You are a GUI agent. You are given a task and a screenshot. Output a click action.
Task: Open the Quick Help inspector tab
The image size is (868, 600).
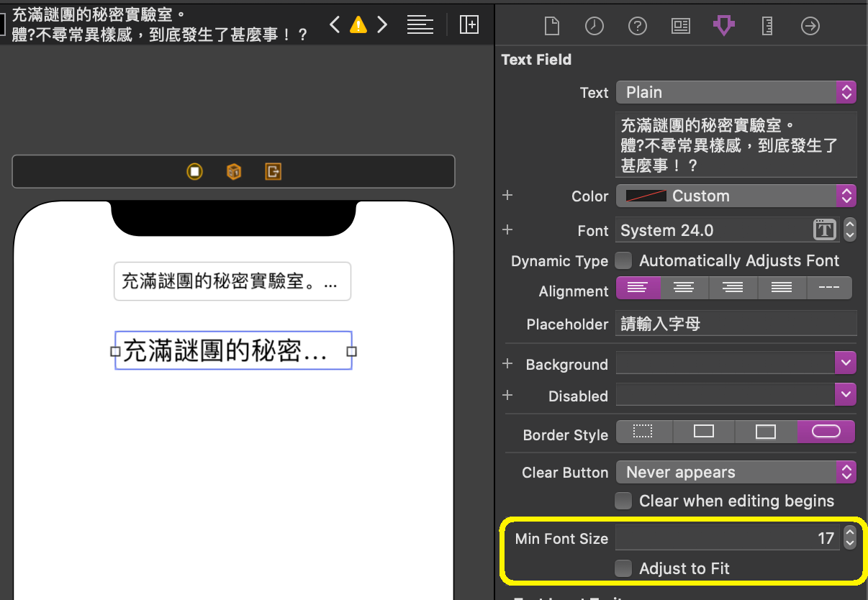[638, 26]
